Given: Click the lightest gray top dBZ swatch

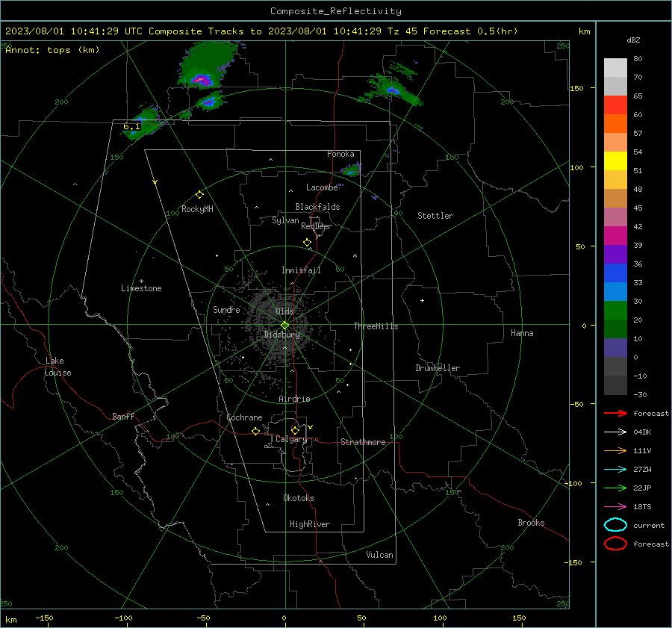Looking at the screenshot, I should click(615, 67).
